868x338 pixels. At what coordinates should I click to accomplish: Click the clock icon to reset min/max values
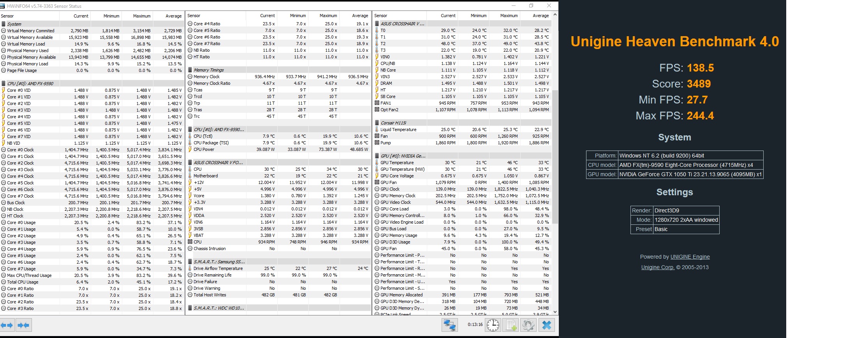pos(493,325)
